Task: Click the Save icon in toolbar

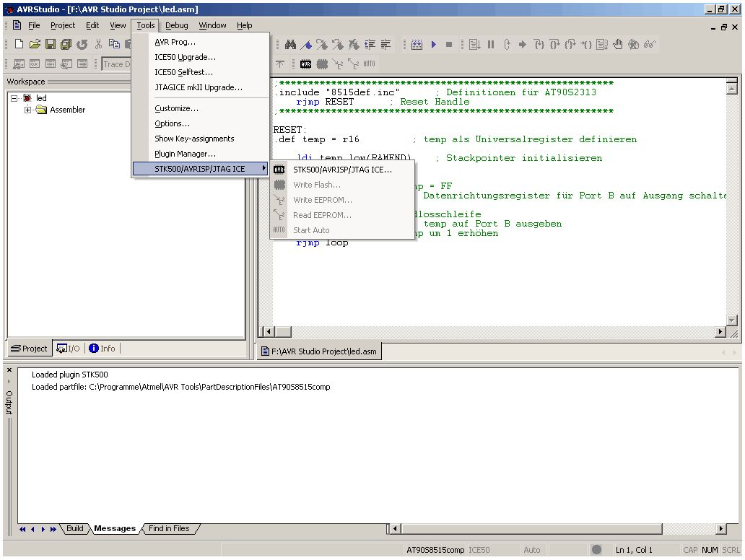Action: pos(51,45)
